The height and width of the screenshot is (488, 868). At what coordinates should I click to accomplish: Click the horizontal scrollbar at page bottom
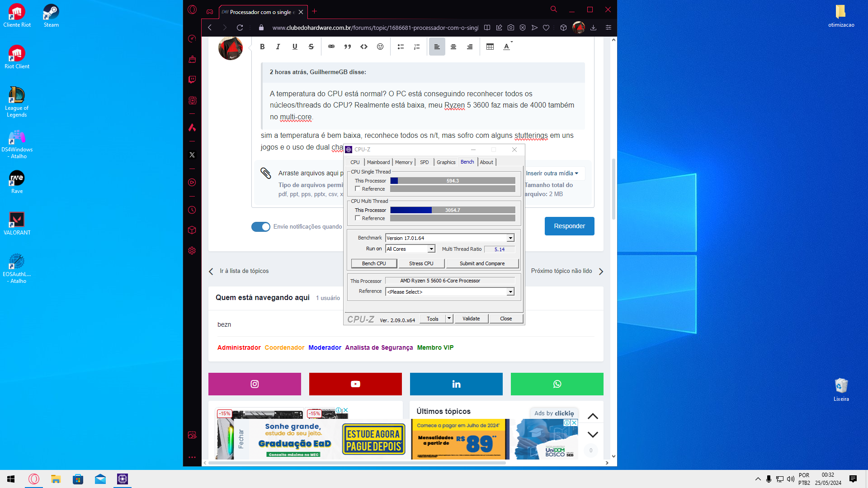tap(357, 463)
